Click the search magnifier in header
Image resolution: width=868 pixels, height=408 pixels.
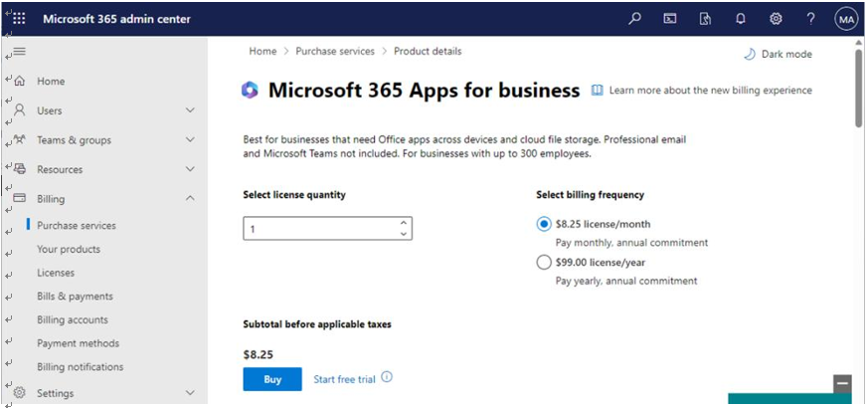click(x=635, y=19)
